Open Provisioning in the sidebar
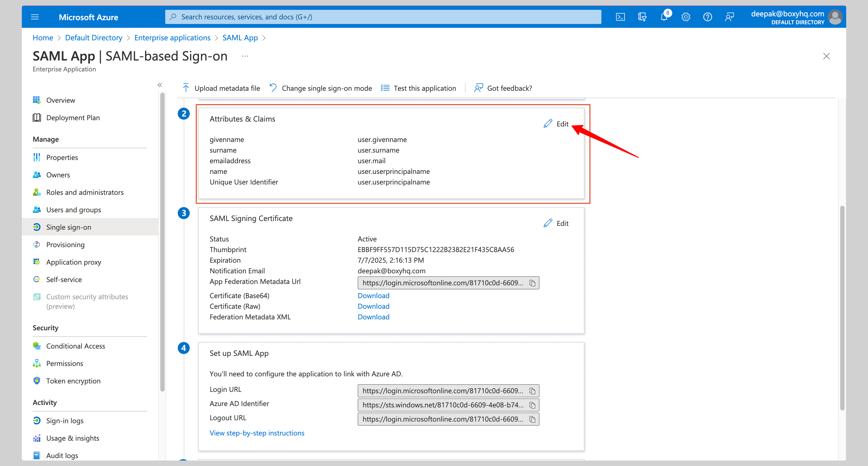Image resolution: width=868 pixels, height=466 pixels. tap(65, 245)
